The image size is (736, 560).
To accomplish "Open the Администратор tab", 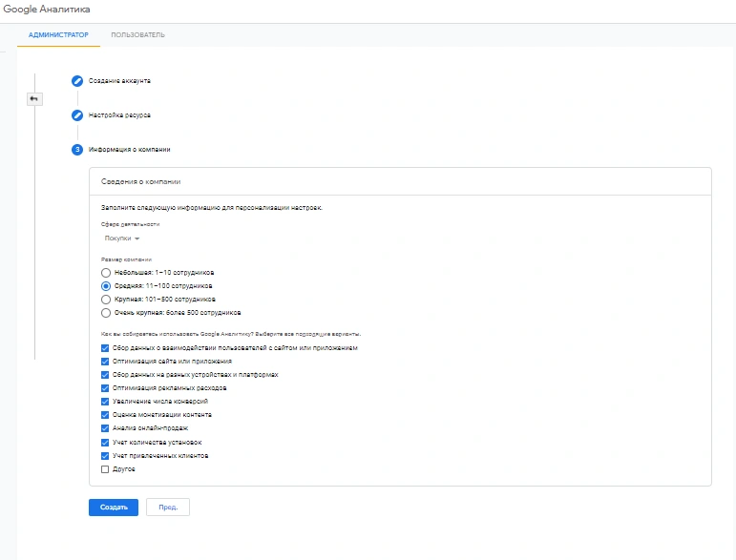I will [59, 35].
